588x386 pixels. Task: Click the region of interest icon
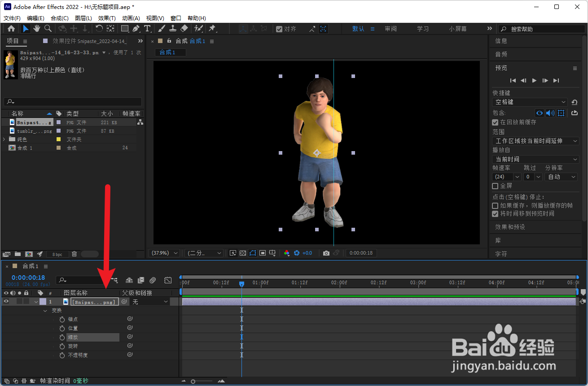pos(263,253)
